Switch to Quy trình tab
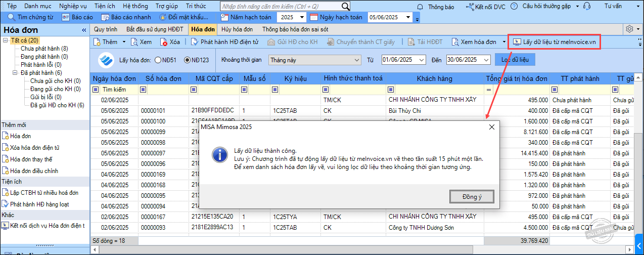This screenshot has height=255, width=644. click(106, 29)
